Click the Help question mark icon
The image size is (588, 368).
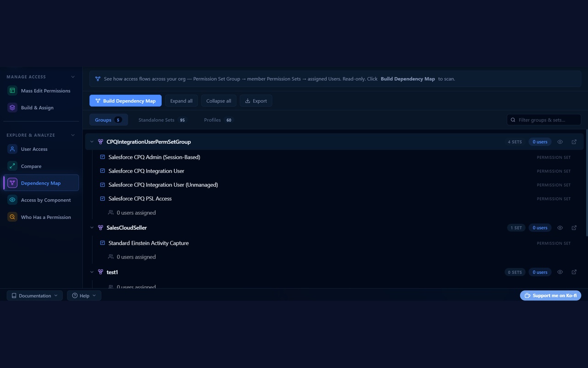(x=75, y=296)
